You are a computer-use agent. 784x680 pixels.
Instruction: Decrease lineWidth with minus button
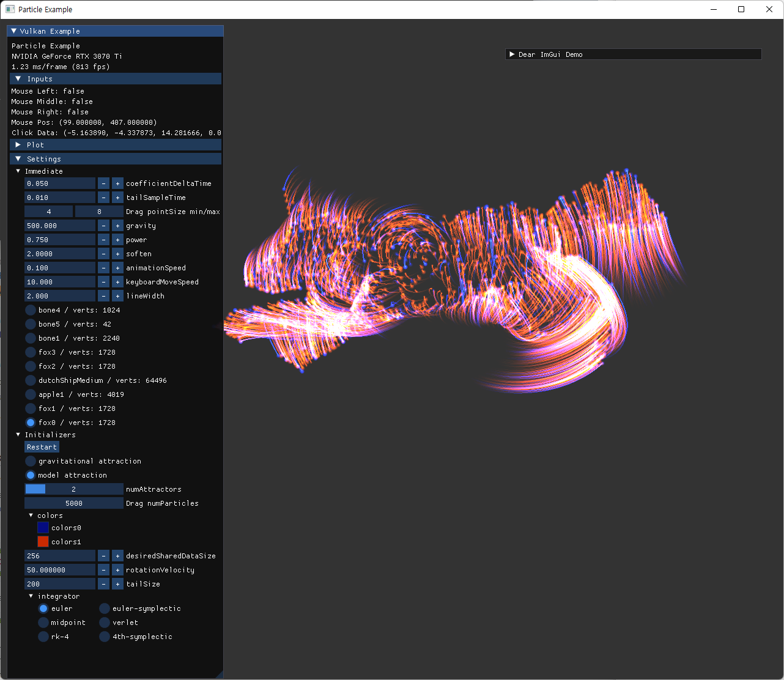pyautogui.click(x=103, y=296)
